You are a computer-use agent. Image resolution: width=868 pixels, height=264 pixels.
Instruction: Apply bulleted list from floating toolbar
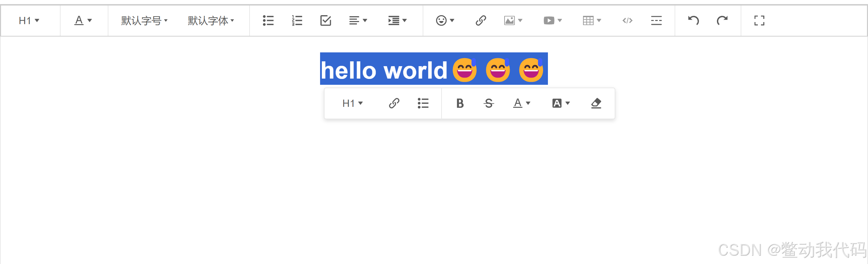pos(423,103)
